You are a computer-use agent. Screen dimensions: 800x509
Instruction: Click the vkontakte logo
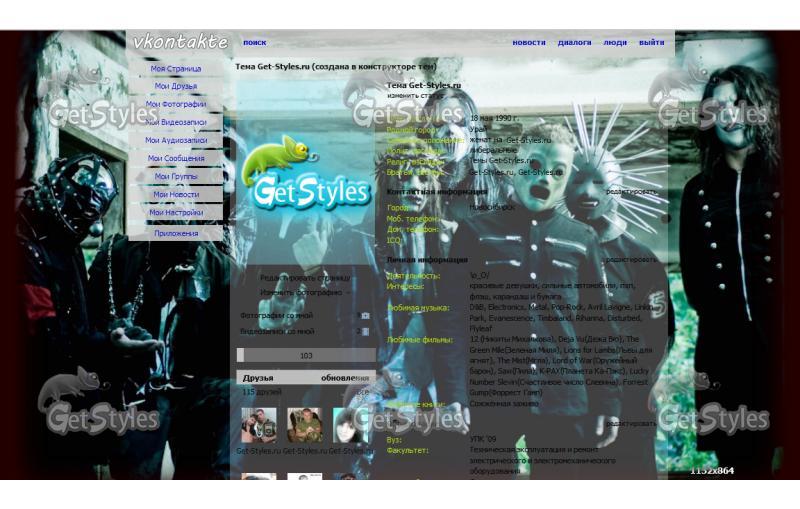coord(180,42)
